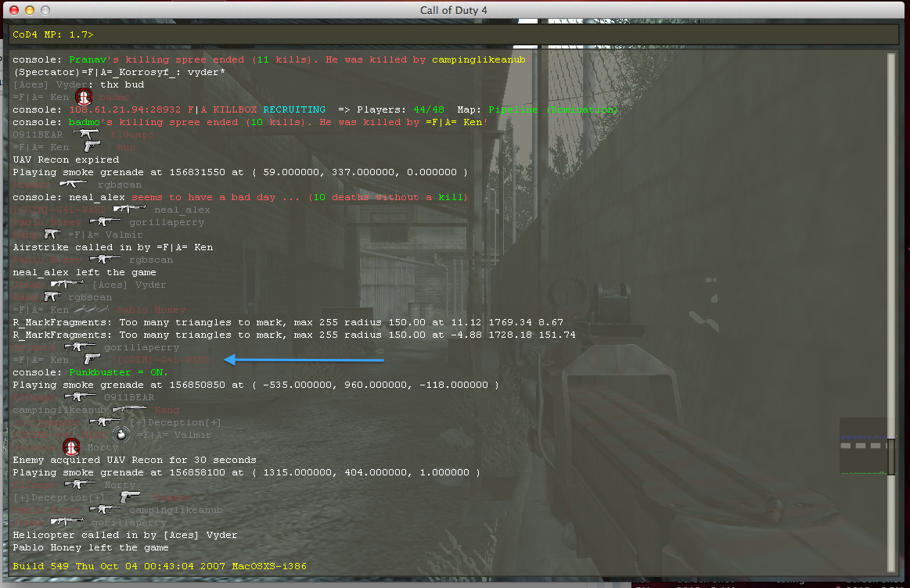Click airstrike icon between Ken and Pablo Honey
This screenshot has height=588, width=910.
click(x=92, y=309)
